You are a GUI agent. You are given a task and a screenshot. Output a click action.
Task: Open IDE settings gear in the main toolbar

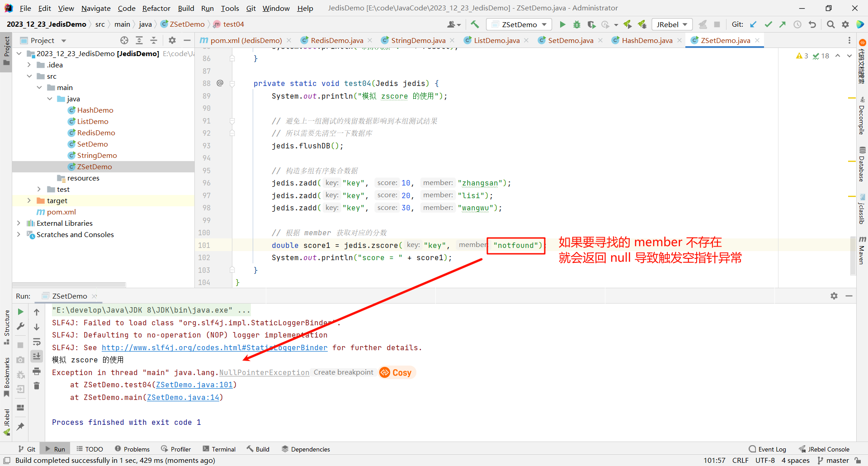[845, 24]
